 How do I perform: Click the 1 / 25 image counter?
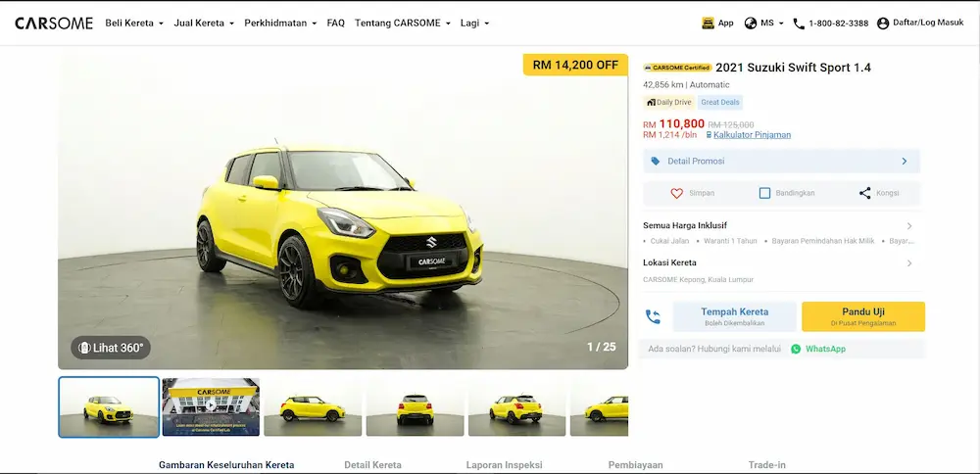tap(602, 347)
